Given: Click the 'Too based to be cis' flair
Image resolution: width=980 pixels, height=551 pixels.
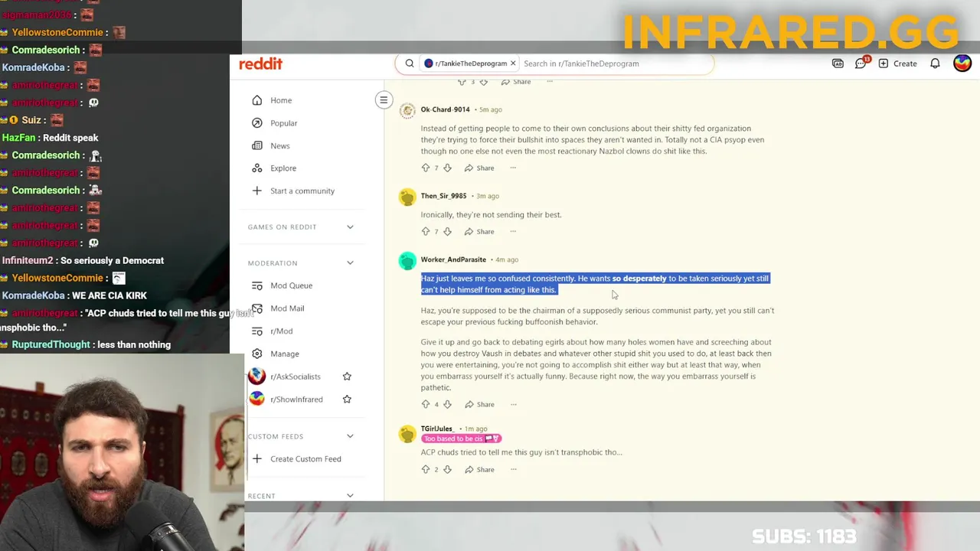Looking at the screenshot, I should pos(462,439).
